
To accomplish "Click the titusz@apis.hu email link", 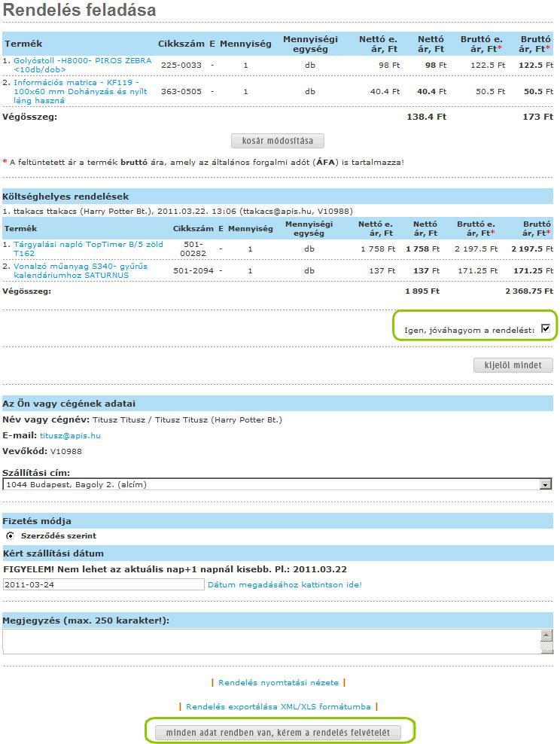I will pyautogui.click(x=70, y=435).
